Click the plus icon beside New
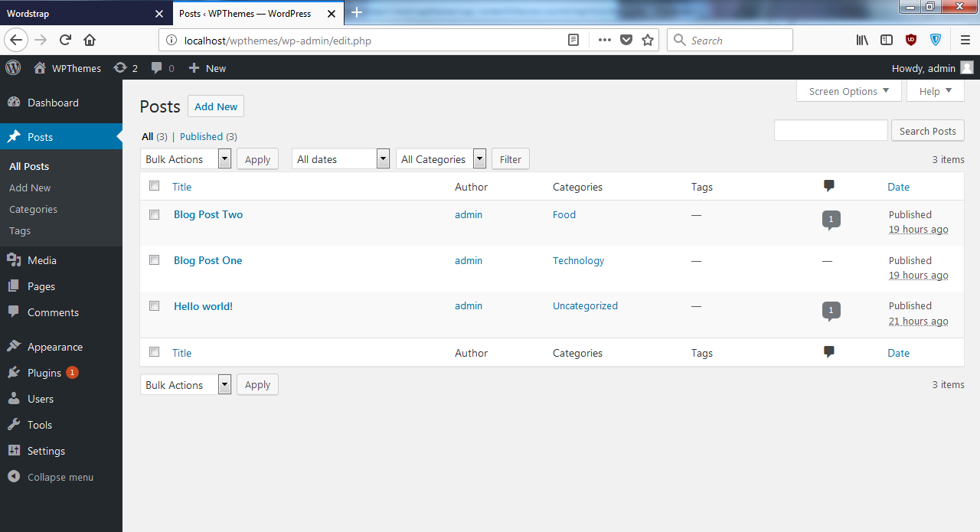 point(194,68)
